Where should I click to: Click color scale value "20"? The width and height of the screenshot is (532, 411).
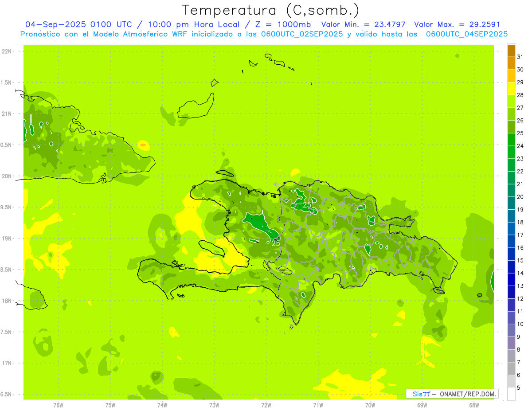[x=520, y=197]
